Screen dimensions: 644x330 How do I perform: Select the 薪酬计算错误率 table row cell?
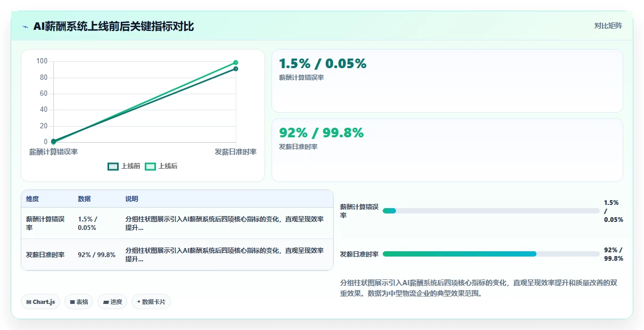(46, 223)
